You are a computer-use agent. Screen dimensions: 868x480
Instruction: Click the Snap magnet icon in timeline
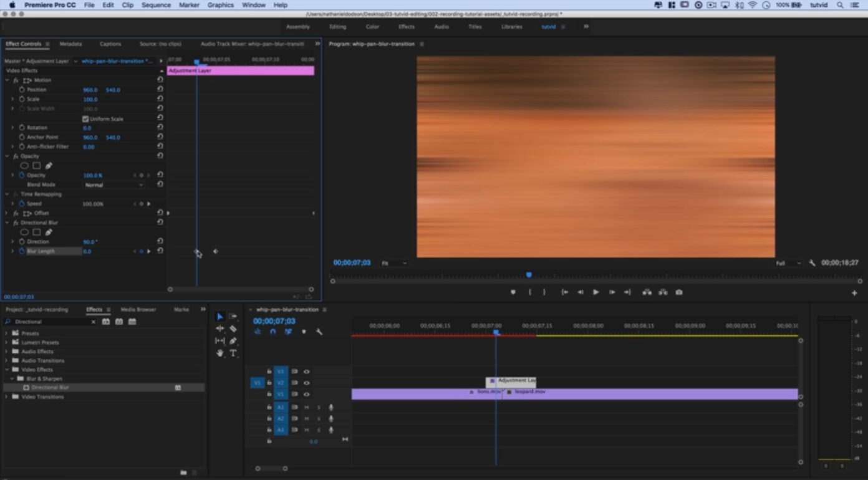pyautogui.click(x=272, y=331)
